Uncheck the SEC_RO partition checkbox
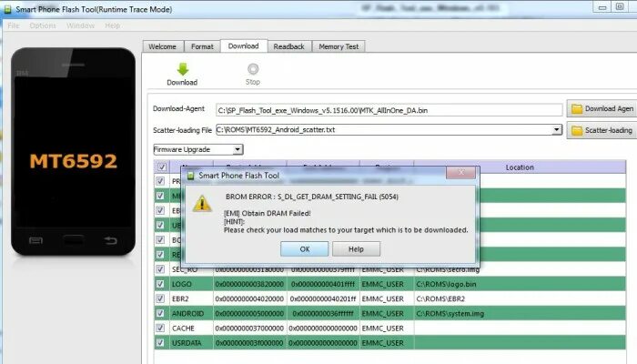637x364 pixels. click(x=160, y=269)
